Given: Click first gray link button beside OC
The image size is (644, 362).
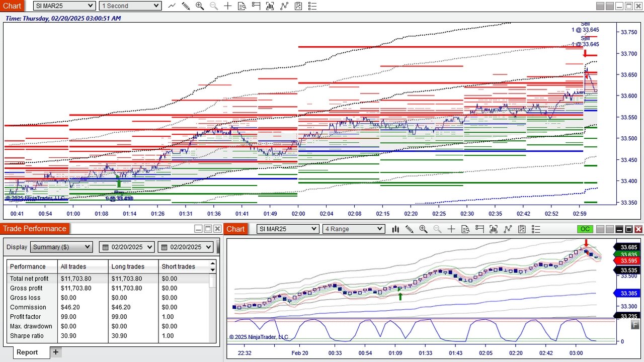Looking at the screenshot, I should click(600, 229).
